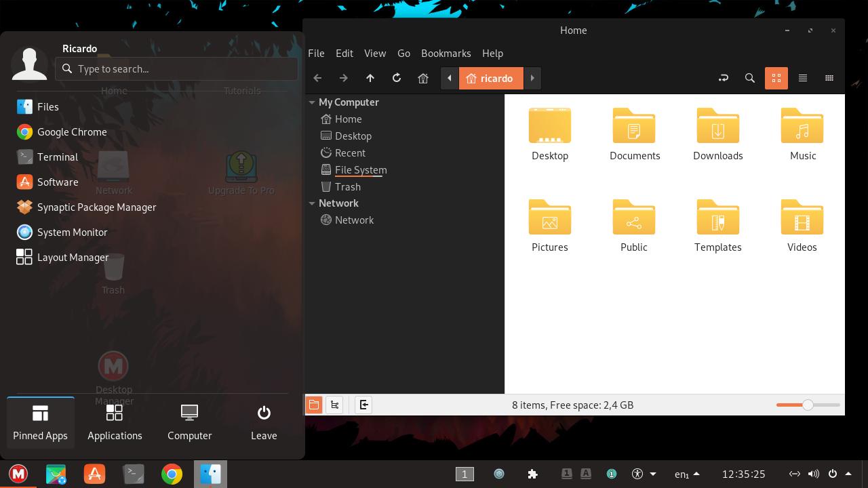This screenshot has height=488, width=868.
Task: Switch to list view
Action: pyautogui.click(x=803, y=78)
